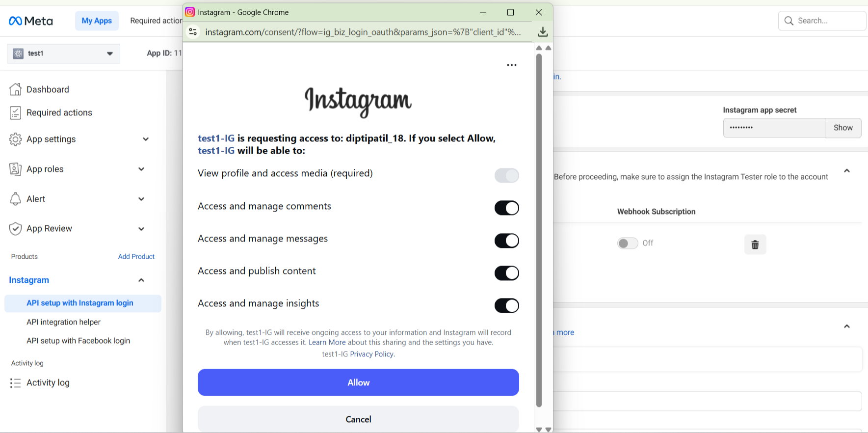Click the Instagram app secret field
The height and width of the screenshot is (433, 868).
point(774,128)
